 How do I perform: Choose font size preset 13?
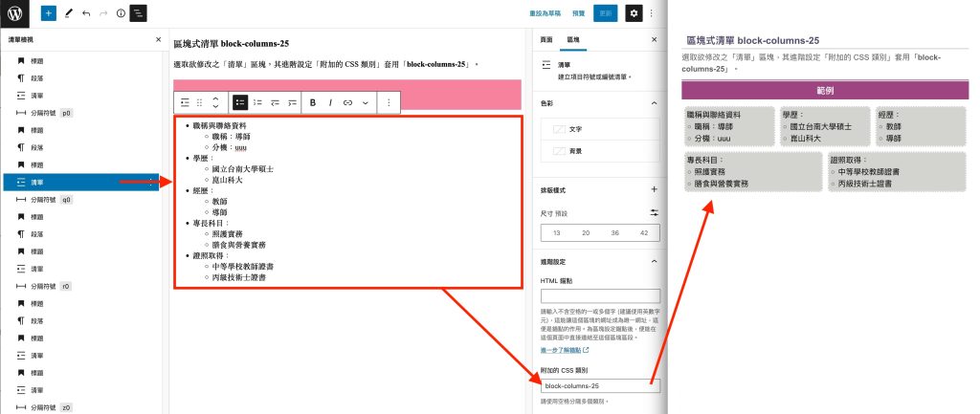(x=556, y=233)
